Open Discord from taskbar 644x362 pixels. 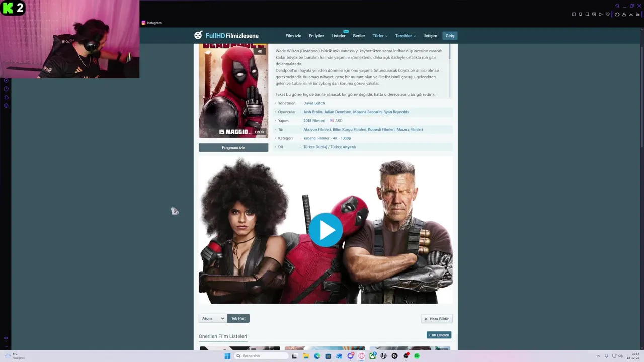tap(351, 356)
